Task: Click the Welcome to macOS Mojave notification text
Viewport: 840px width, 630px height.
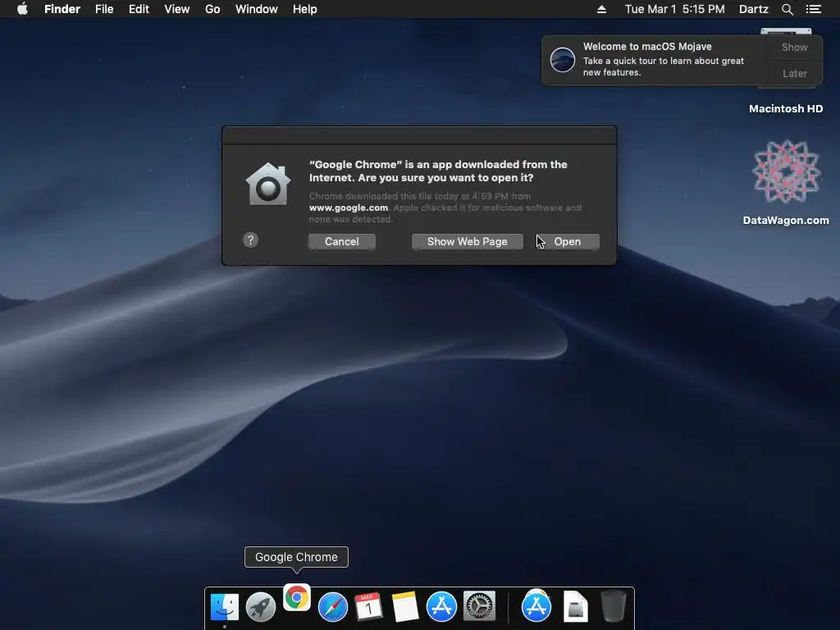Action: click(647, 47)
